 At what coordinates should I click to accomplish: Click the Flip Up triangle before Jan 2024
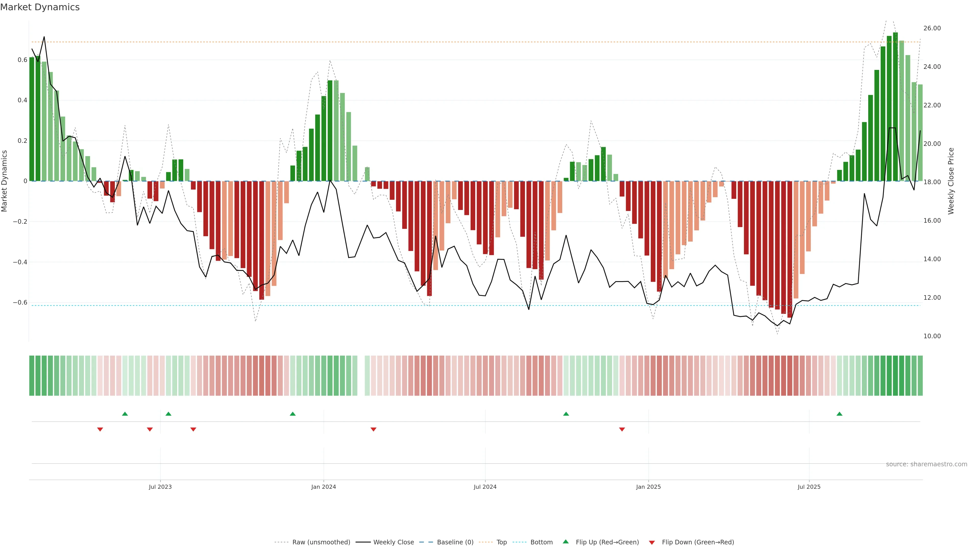point(292,414)
